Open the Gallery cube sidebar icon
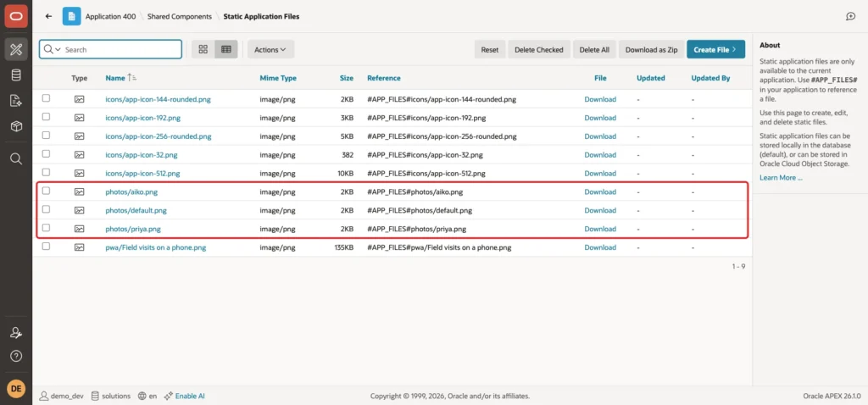Viewport: 868px width, 405px height. 16,126
